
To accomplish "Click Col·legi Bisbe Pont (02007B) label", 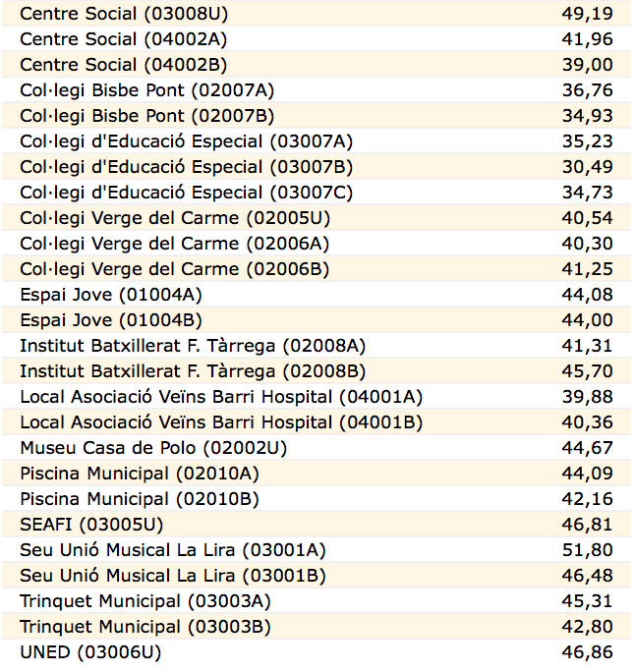I will coord(146,116).
